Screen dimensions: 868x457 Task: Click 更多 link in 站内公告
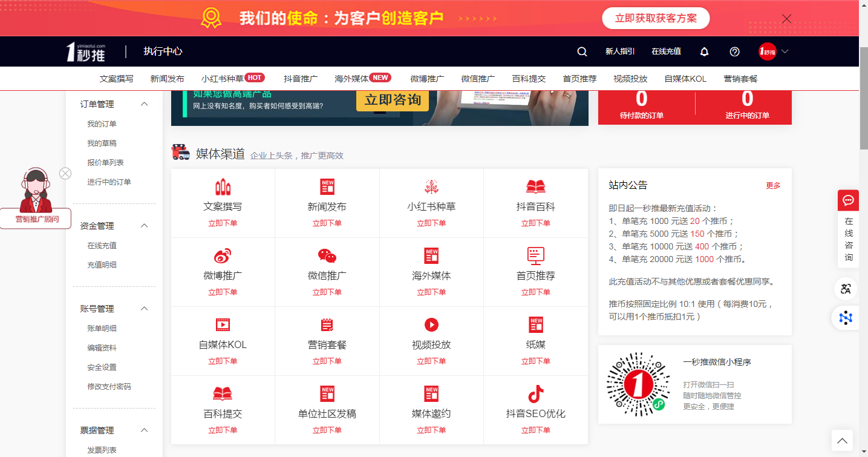(773, 186)
